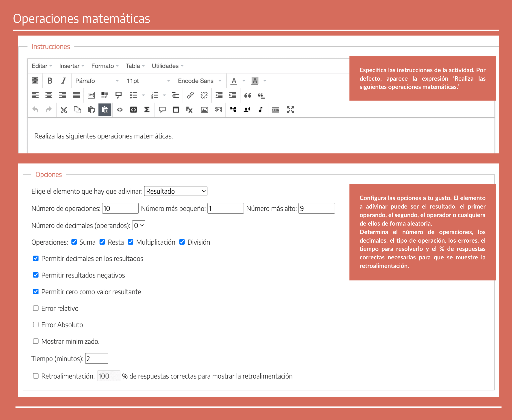Uncheck the División operation checkbox

coord(182,242)
